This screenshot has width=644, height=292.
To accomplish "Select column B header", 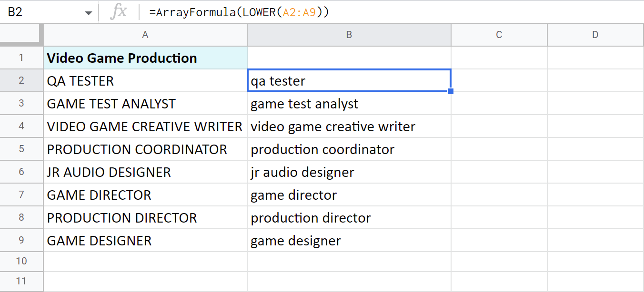I will tap(349, 34).
